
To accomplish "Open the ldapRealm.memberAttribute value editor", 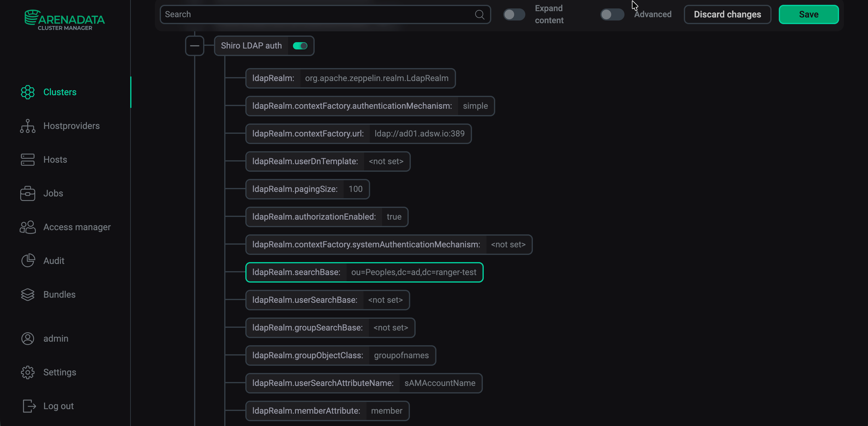I will point(386,411).
